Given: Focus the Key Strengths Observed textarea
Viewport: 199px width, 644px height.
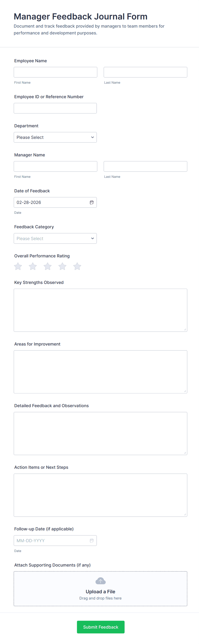Looking at the screenshot, I should (x=101, y=310).
